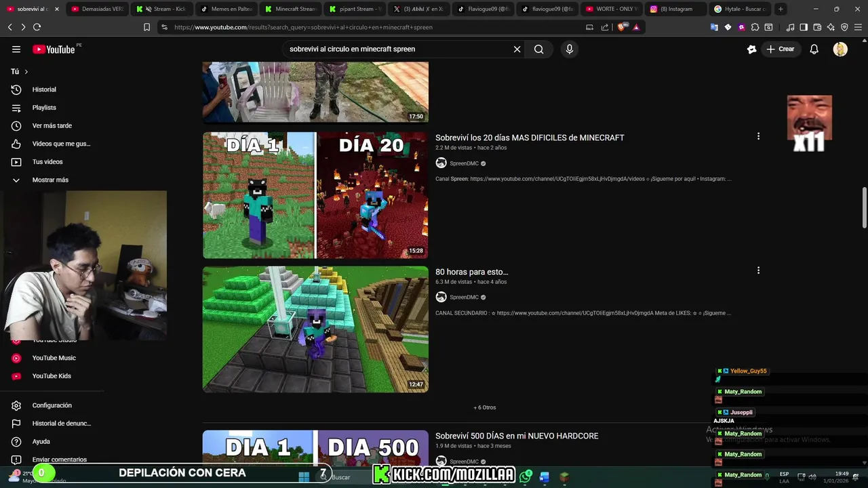Open the 'Sobreviví 500 DÍAS' video title
This screenshot has height=488, width=868.
pos(517,436)
